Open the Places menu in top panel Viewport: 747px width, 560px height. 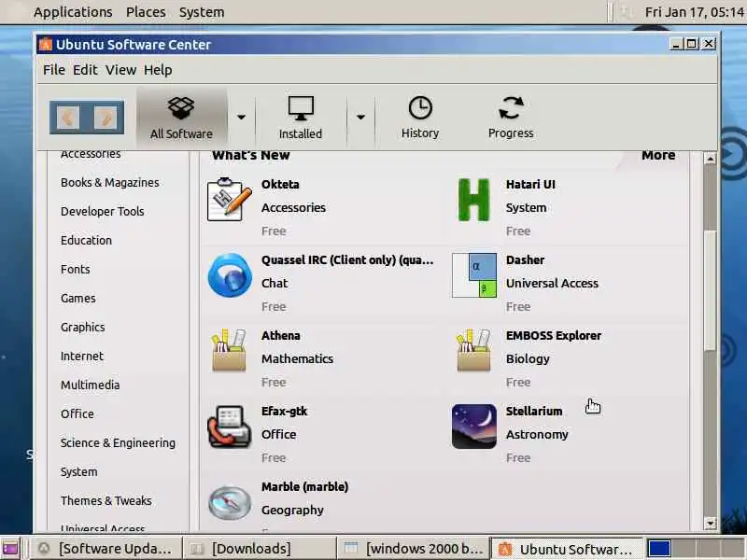point(146,12)
